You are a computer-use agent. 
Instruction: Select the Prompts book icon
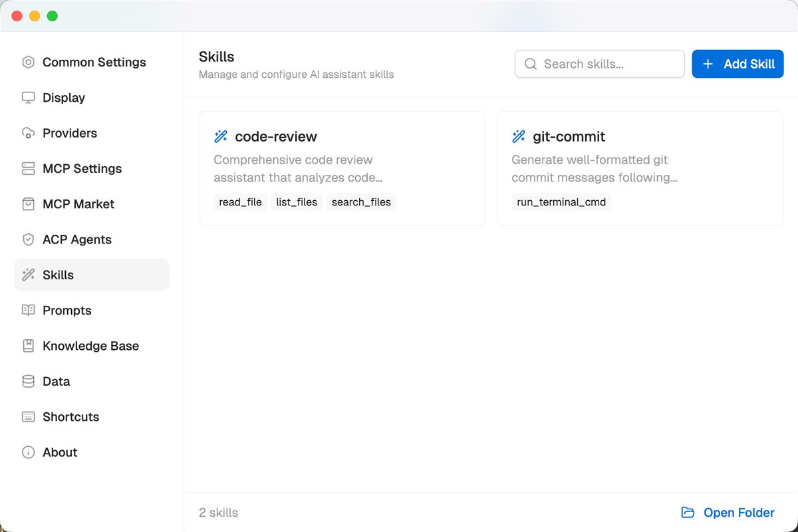point(27,311)
